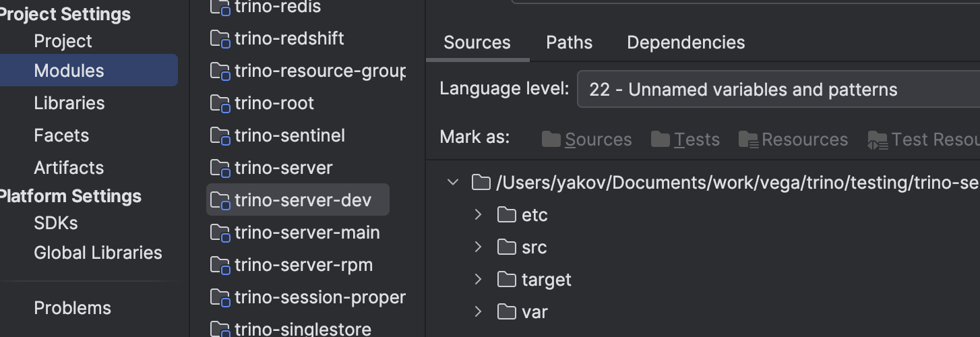The image size is (980, 337).
Task: Select the trino-sentinel module name
Action: (290, 135)
